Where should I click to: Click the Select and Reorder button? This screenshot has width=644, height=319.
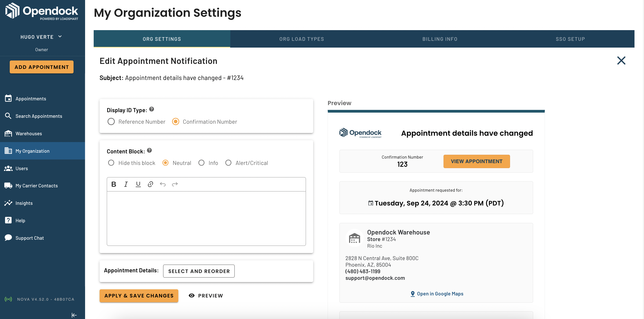[x=199, y=271]
